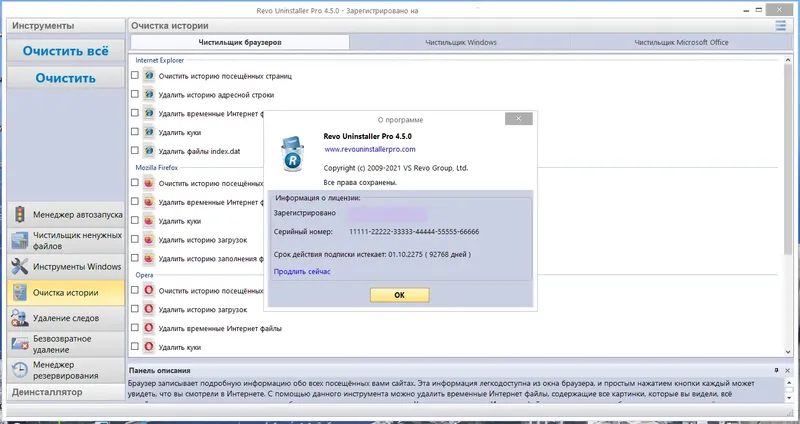This screenshot has width=800, height=424.
Task: Click Opera icon beside Удалить временные Интернет файлы
Action: pyautogui.click(x=148, y=328)
